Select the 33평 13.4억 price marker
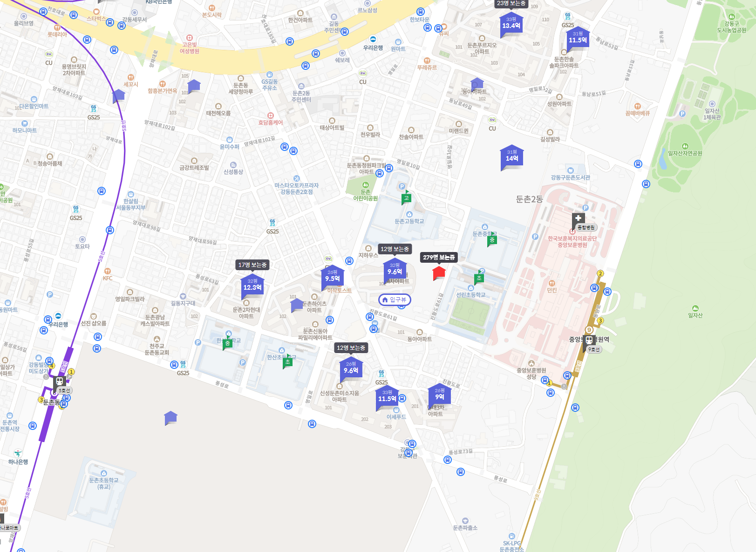756x552 pixels. tap(511, 23)
